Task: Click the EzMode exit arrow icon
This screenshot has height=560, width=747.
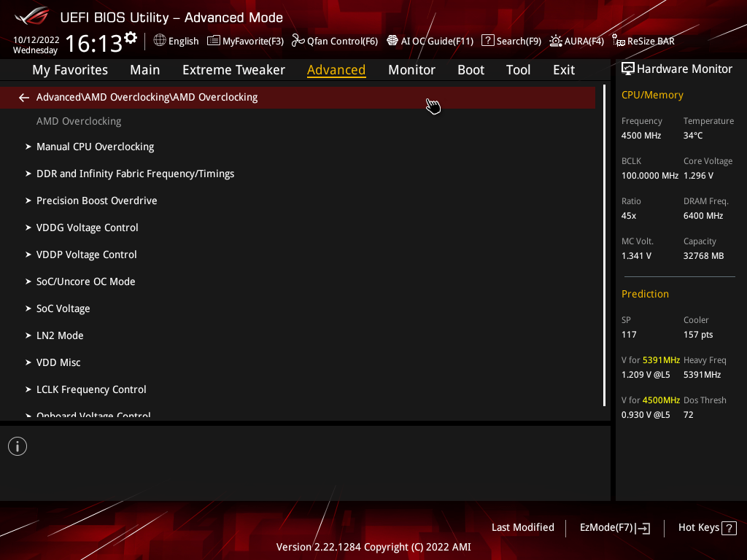Action: click(x=643, y=528)
